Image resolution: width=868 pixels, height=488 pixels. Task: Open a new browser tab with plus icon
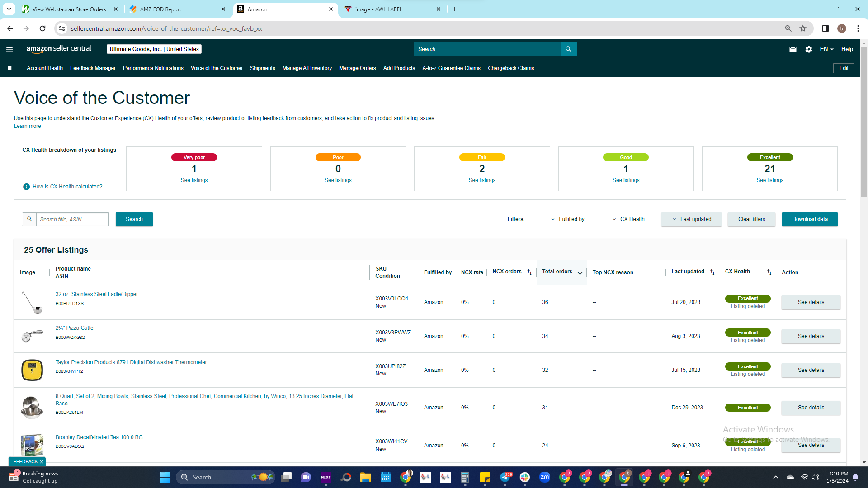coord(455,9)
